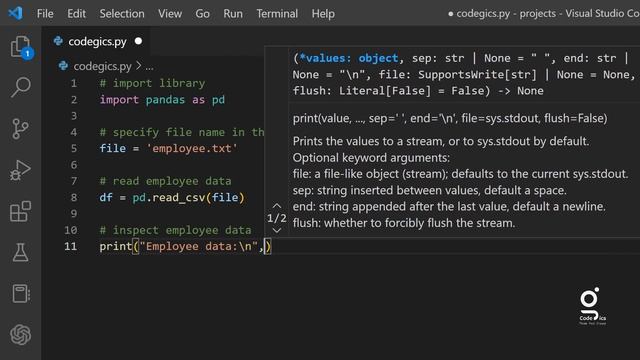Open the File menu
Image resolution: width=640 pixels, height=360 pixels.
click(45, 14)
